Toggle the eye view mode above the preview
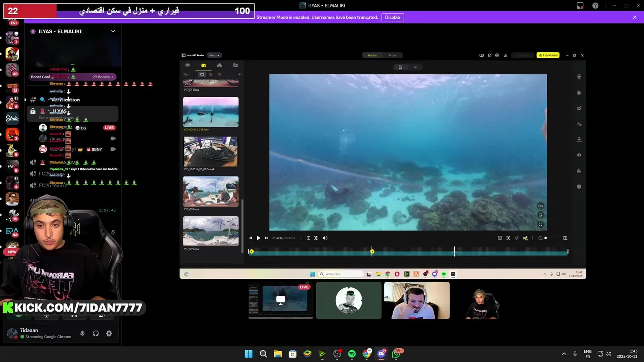 click(x=416, y=67)
